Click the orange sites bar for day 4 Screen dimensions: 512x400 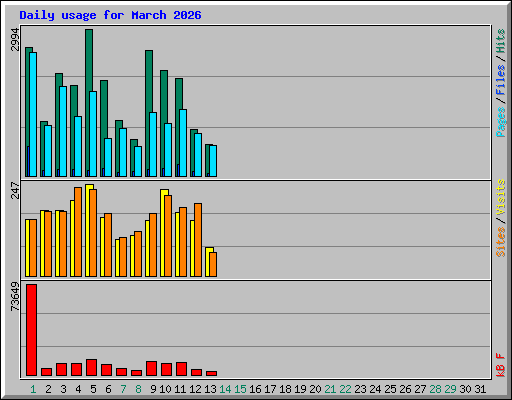pyautogui.click(x=78, y=232)
